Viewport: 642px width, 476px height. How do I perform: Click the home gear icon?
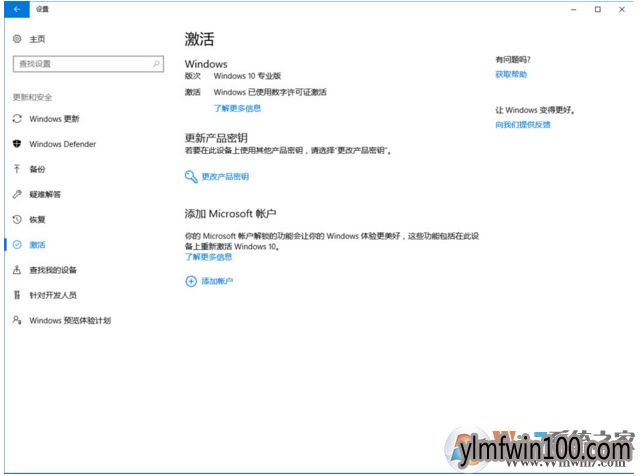(x=17, y=39)
